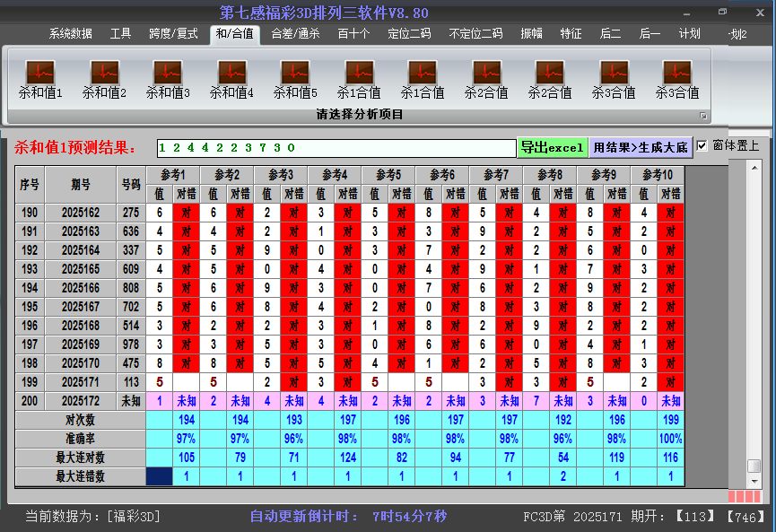Expand the 请选择分析项目 group launcher
The width and height of the screenshot is (776, 532).
tap(702, 116)
